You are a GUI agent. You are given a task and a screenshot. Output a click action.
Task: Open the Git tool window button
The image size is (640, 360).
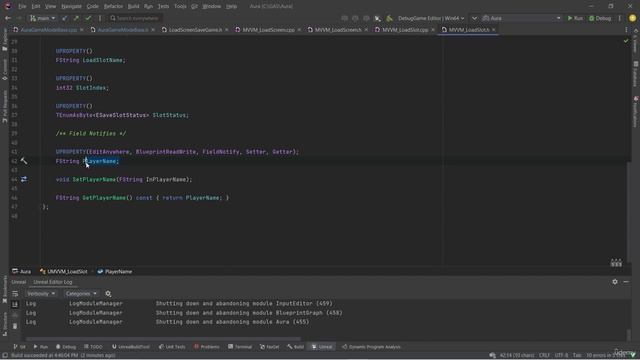[19, 347]
